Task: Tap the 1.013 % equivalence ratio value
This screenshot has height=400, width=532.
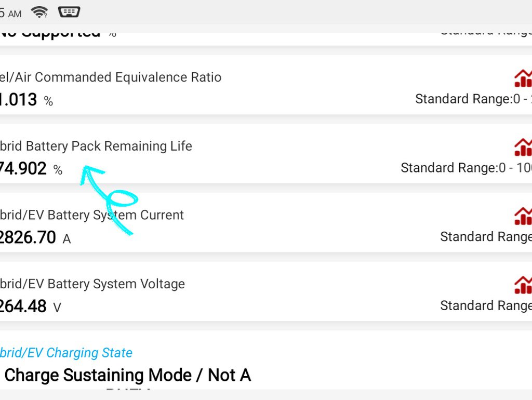Action: (26, 100)
